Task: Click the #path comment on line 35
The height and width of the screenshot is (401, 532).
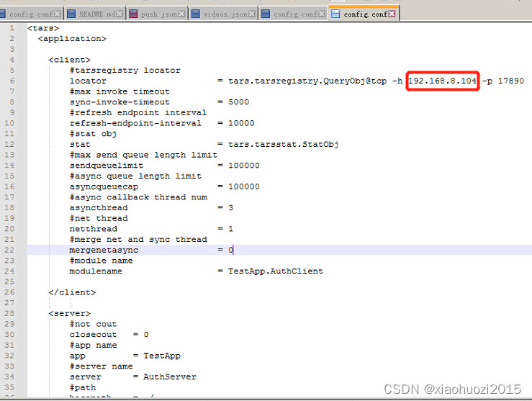Action: [83, 387]
